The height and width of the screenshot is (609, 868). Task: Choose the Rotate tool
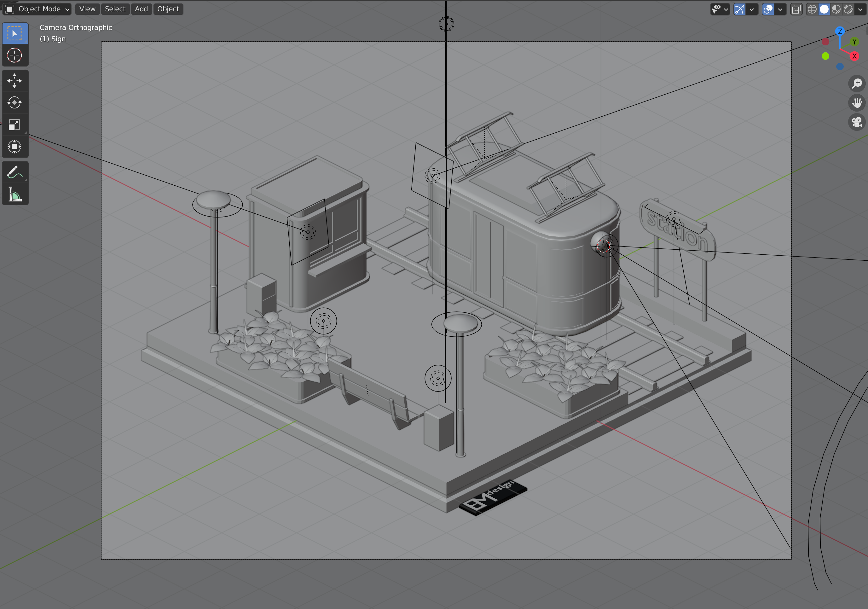(x=15, y=102)
